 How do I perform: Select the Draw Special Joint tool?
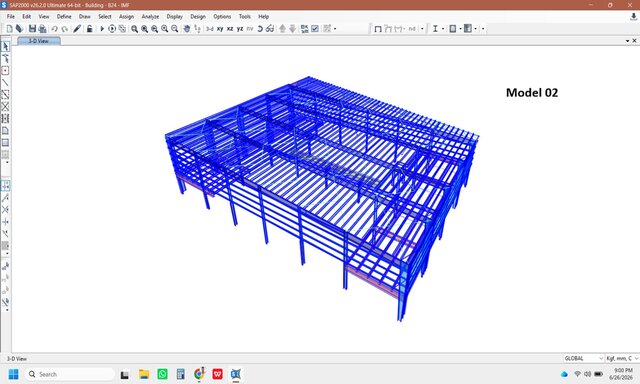pos(5,71)
